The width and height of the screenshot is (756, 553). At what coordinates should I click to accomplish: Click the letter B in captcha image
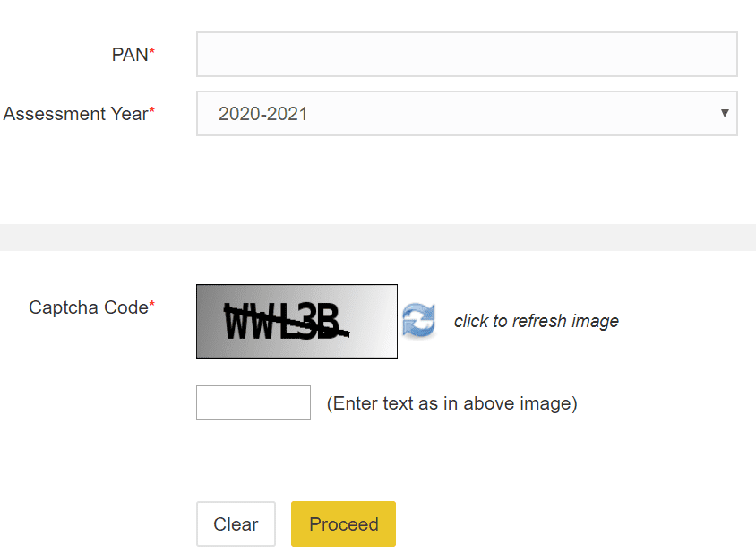pyautogui.click(x=328, y=321)
